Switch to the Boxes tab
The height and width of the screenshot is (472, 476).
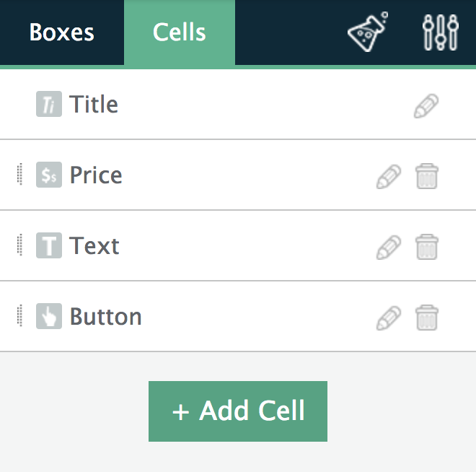pos(61,32)
